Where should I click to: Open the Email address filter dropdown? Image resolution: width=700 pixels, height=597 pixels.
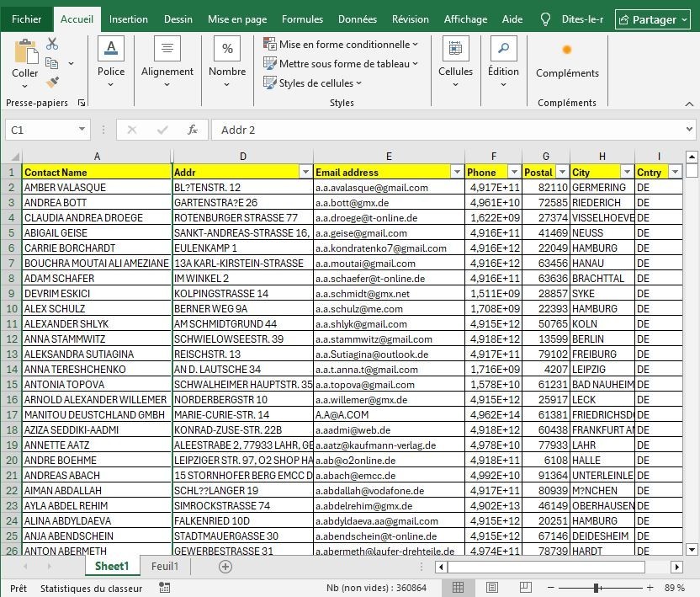click(457, 172)
